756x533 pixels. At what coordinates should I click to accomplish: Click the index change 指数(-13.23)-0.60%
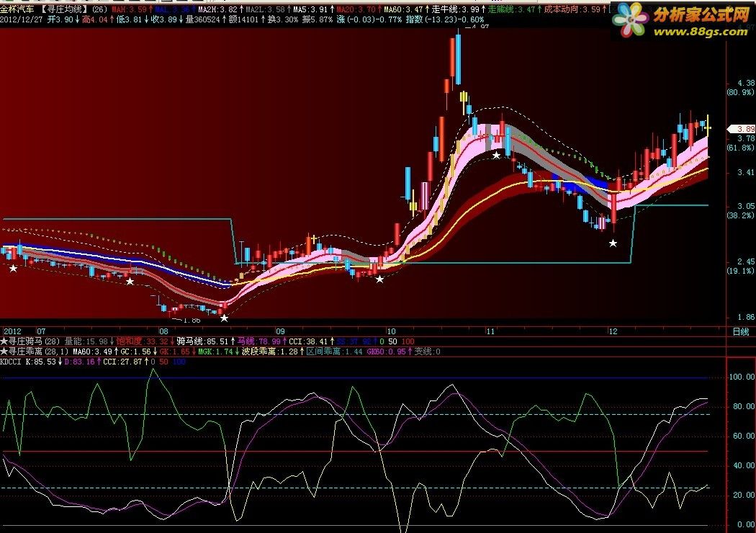(444, 19)
